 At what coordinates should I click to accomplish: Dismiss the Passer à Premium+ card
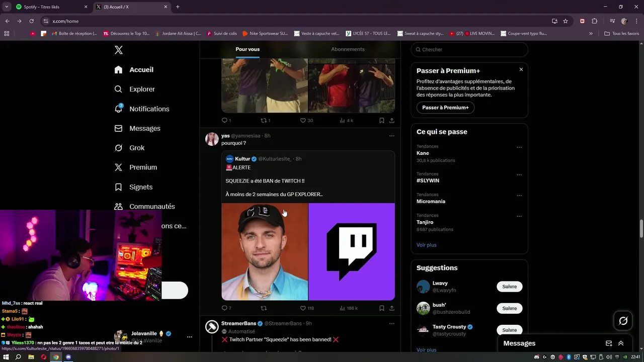pos(521,69)
